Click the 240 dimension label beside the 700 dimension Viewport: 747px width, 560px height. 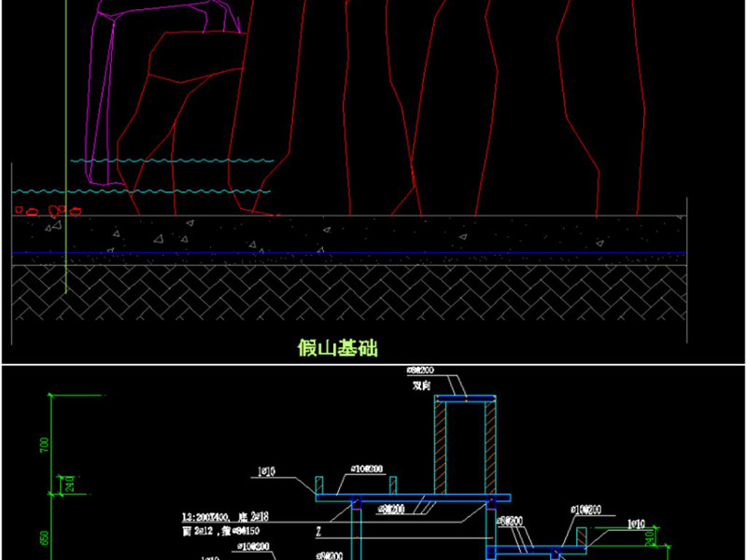(x=69, y=483)
